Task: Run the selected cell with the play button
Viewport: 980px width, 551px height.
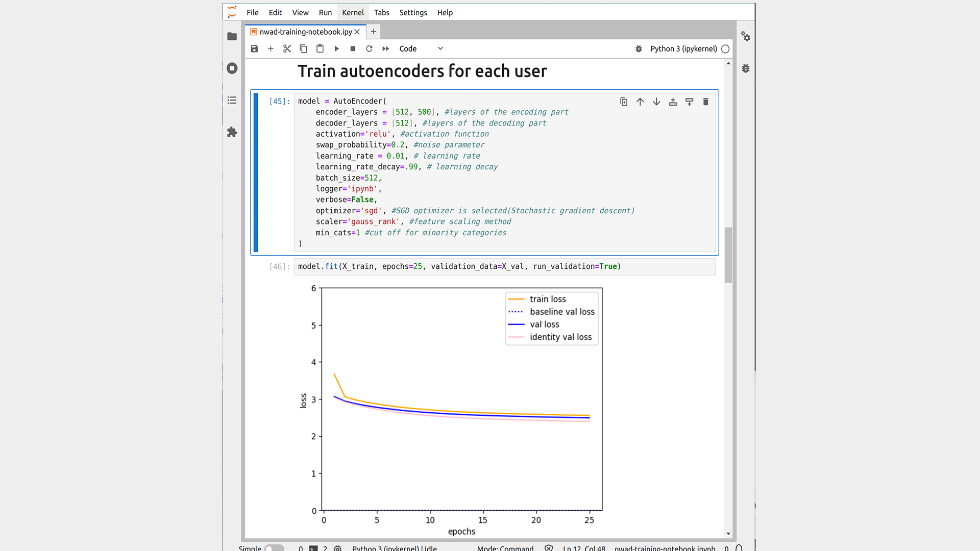Action: click(336, 48)
